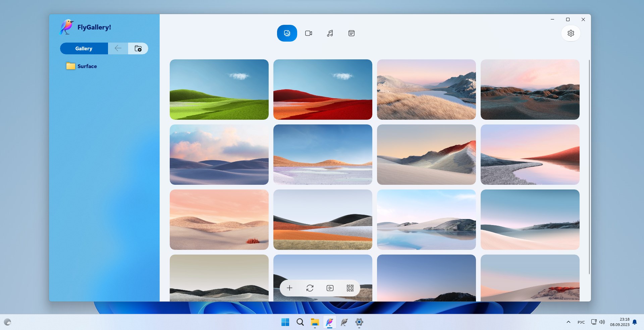Screen dimensions: 644x330
Task: Open the blue dunes with clouds thumbnail
Action: (219, 155)
